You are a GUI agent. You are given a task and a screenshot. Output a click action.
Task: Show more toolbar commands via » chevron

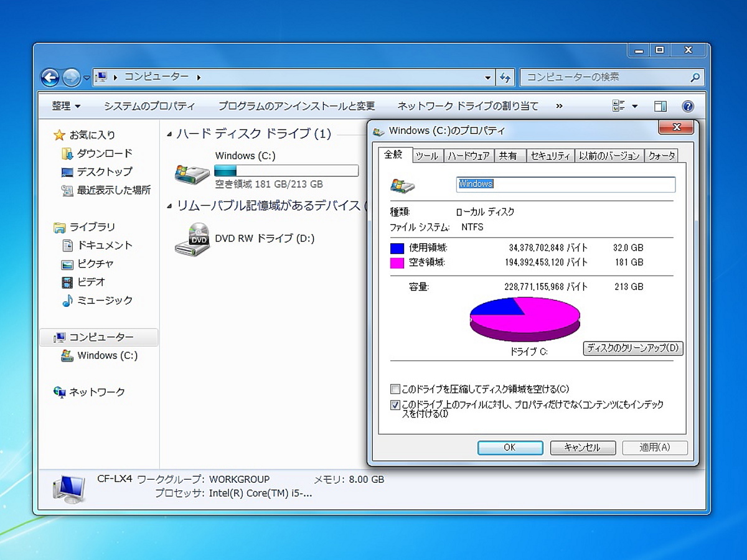(559, 106)
